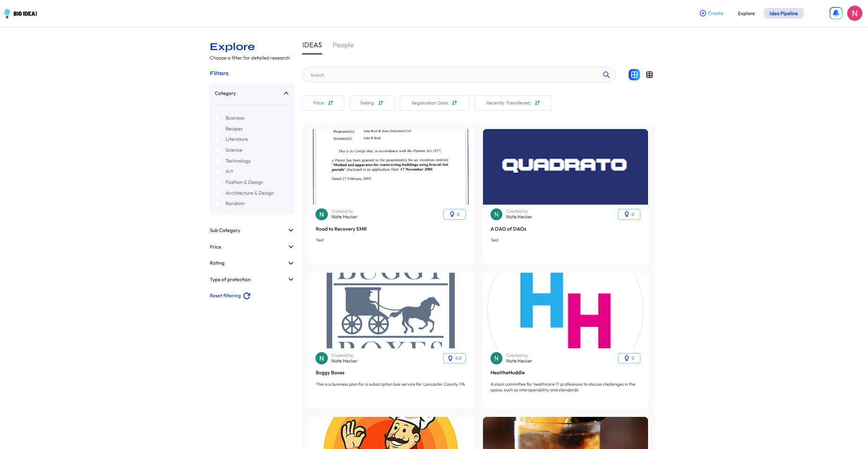This screenshot has width=868, height=449.
Task: Click the Rating sort arrows icon
Action: click(381, 103)
